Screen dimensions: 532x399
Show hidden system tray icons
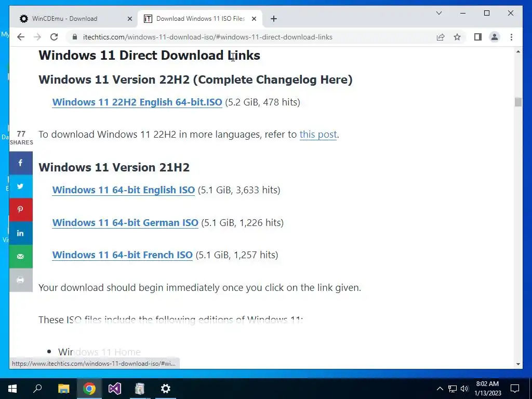pos(440,389)
